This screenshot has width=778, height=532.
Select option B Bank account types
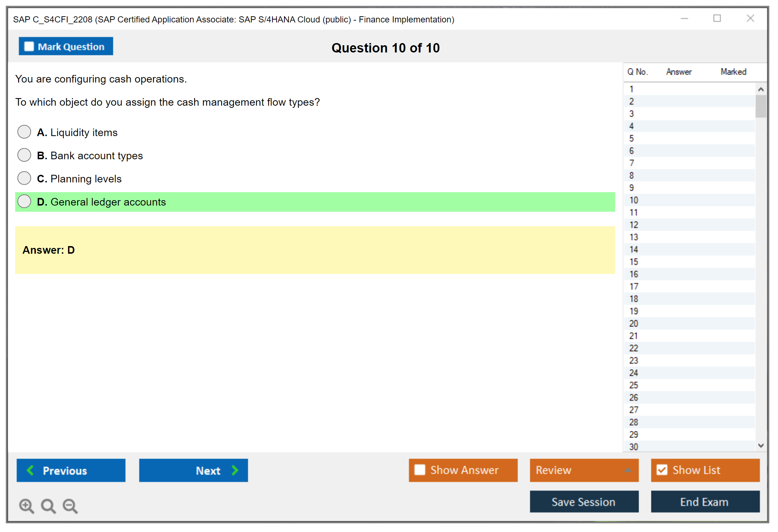click(x=24, y=155)
